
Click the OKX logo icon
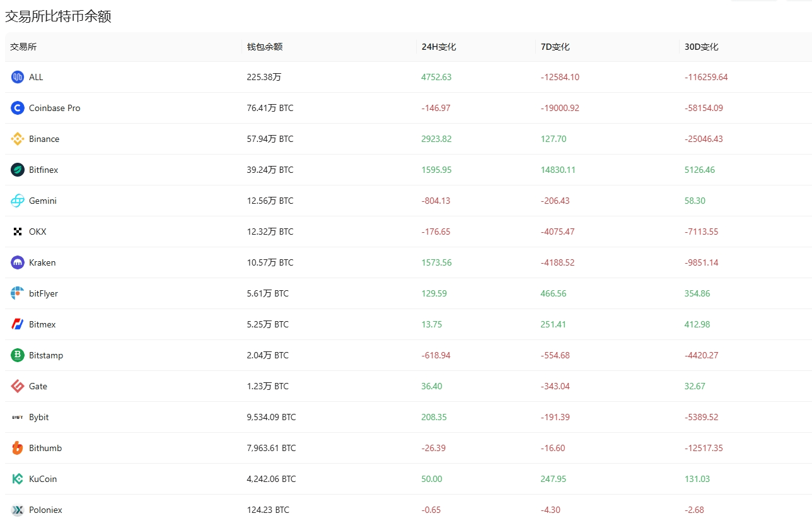tap(18, 232)
